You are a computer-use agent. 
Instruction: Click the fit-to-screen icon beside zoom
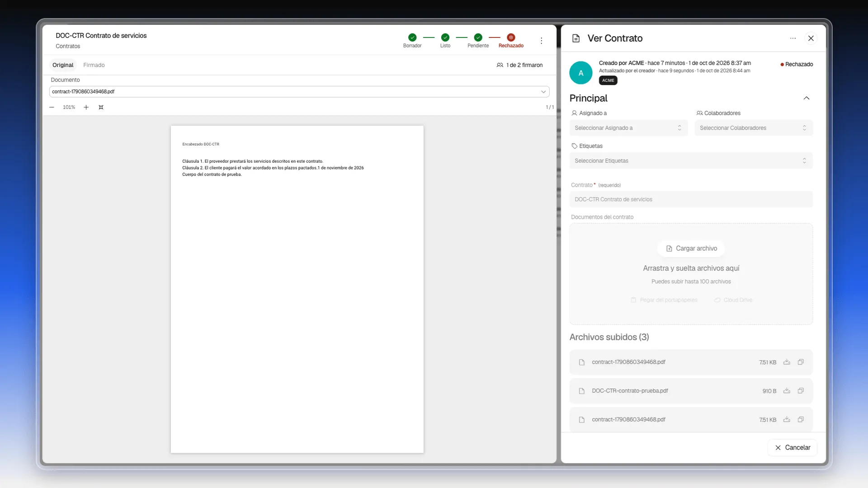(101, 108)
